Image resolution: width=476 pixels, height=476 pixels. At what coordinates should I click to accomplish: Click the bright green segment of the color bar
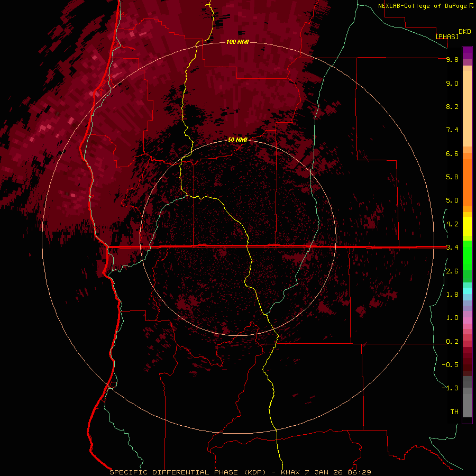pyautogui.click(x=467, y=255)
